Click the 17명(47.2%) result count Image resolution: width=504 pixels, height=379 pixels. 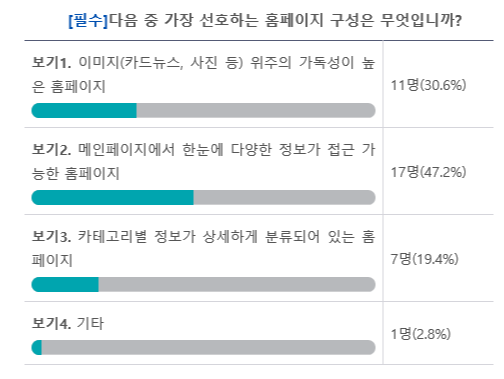[428, 172]
